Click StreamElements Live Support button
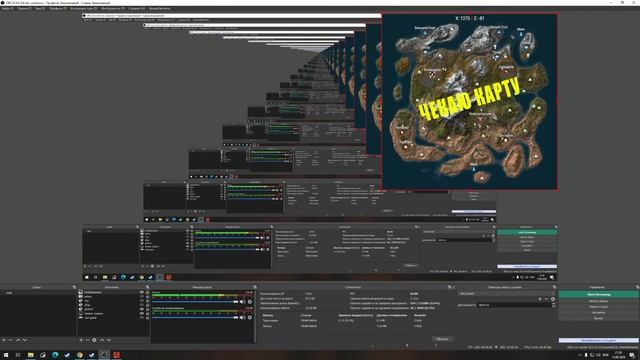Screen dimensions: 640x360 (599, 340)
